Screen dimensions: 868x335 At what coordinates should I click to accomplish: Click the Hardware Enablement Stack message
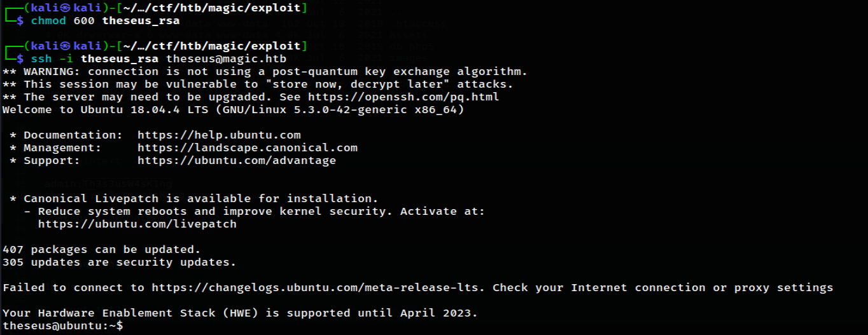240,313
